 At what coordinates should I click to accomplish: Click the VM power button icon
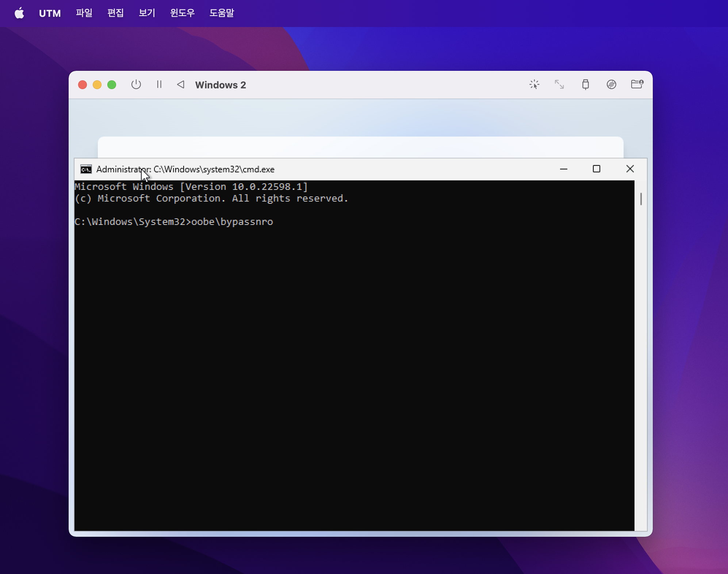tap(136, 85)
